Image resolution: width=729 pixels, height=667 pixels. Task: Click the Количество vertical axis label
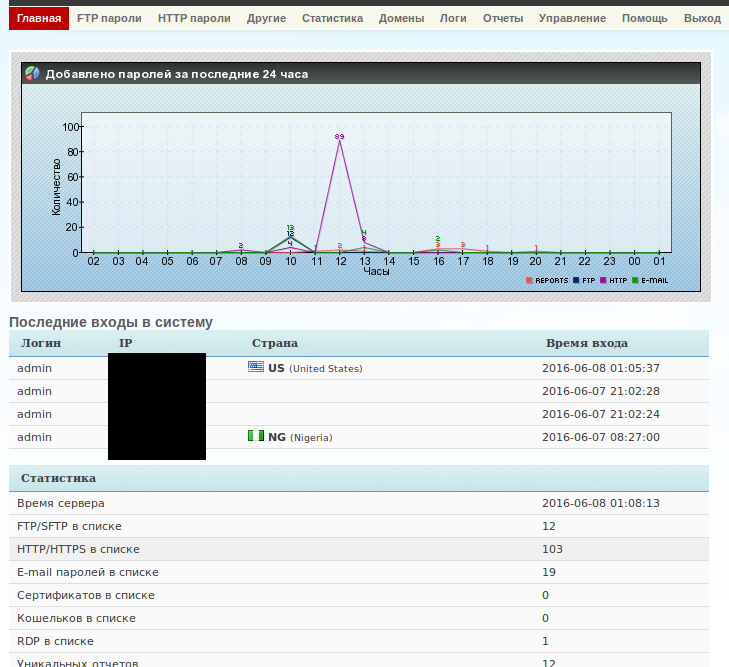(56, 187)
